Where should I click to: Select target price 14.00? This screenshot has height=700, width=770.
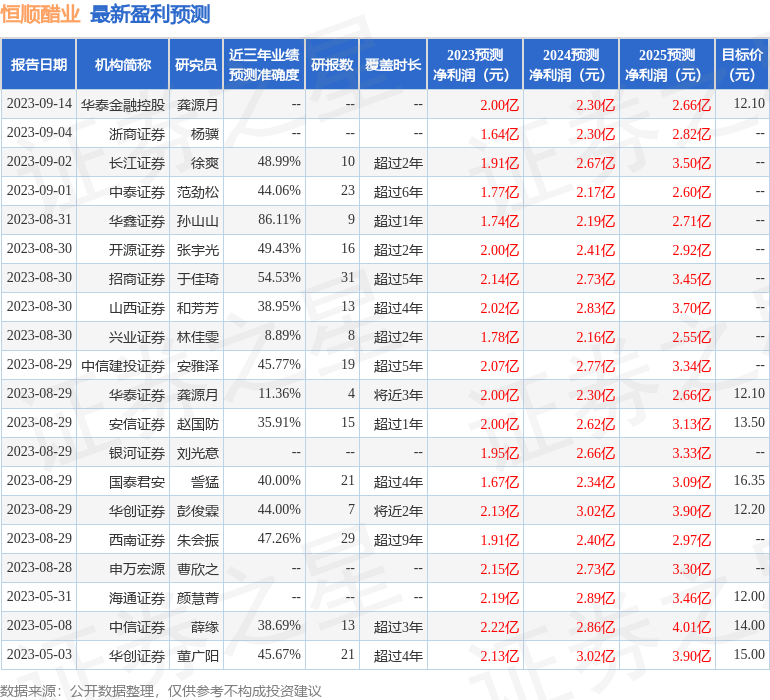click(x=749, y=625)
